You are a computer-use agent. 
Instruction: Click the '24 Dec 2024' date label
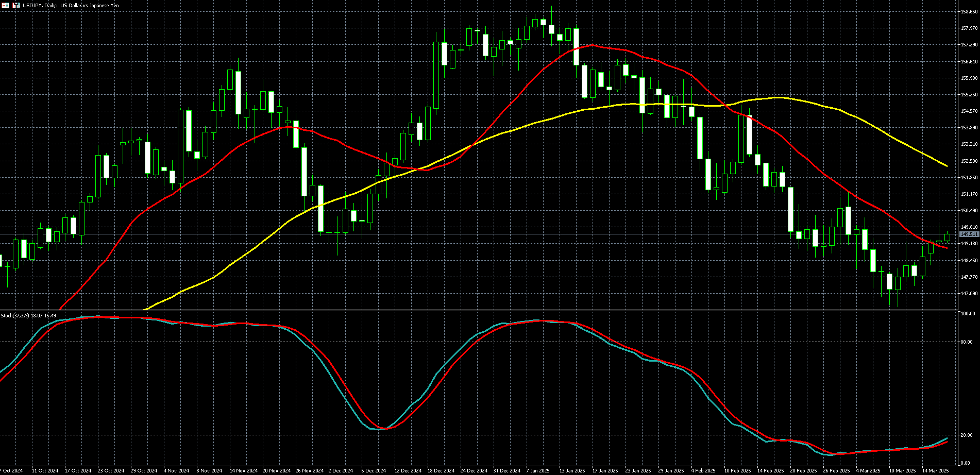click(x=474, y=471)
